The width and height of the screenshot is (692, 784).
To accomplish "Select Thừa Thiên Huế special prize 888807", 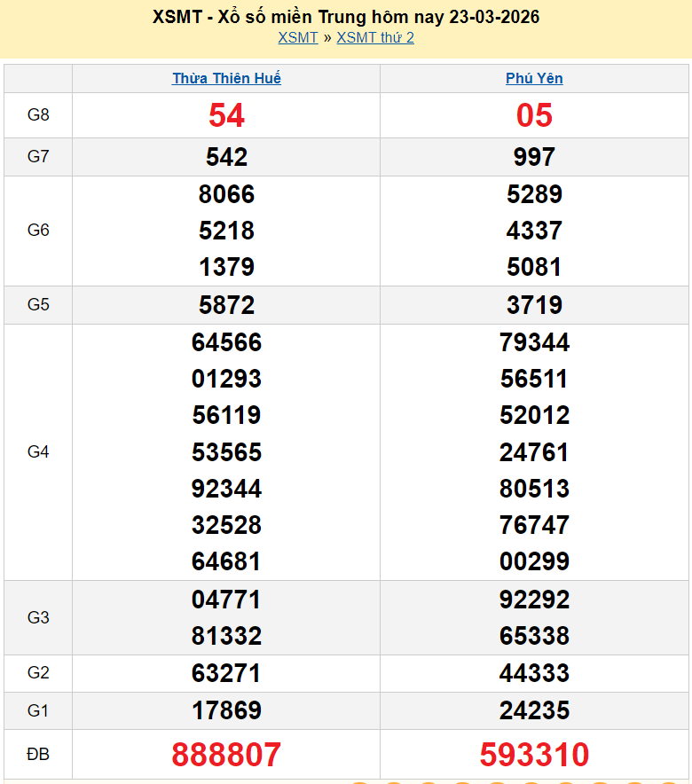I will coord(226,755).
